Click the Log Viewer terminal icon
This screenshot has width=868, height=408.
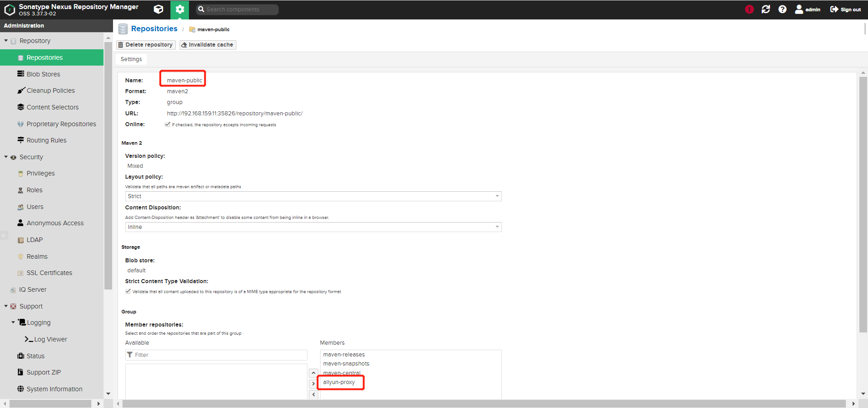tap(28, 339)
